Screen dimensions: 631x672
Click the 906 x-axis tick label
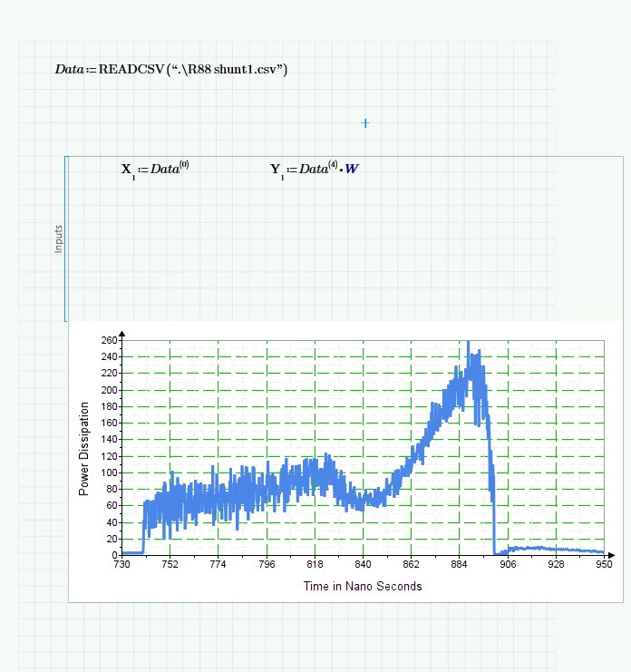508,564
